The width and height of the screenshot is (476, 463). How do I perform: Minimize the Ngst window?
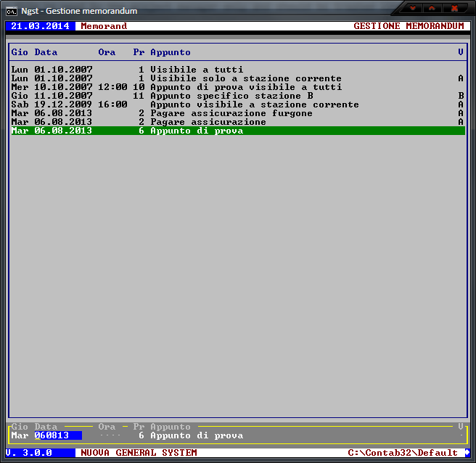[x=413, y=9]
